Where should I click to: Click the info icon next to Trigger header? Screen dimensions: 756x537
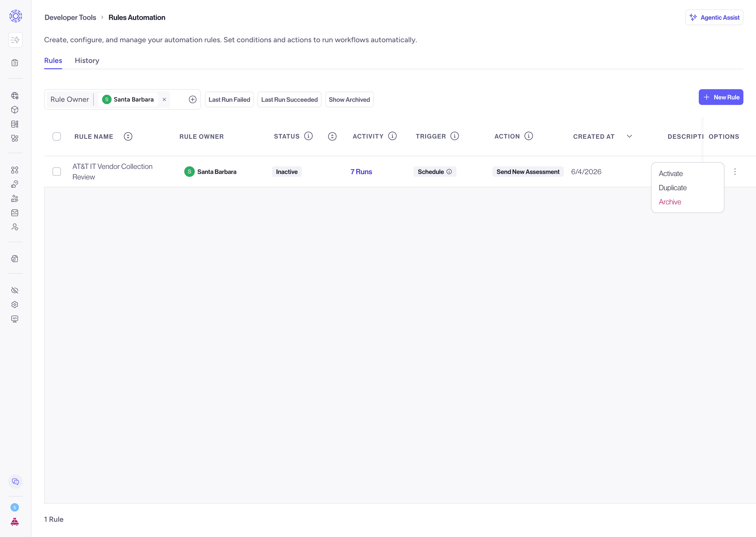pyautogui.click(x=455, y=136)
